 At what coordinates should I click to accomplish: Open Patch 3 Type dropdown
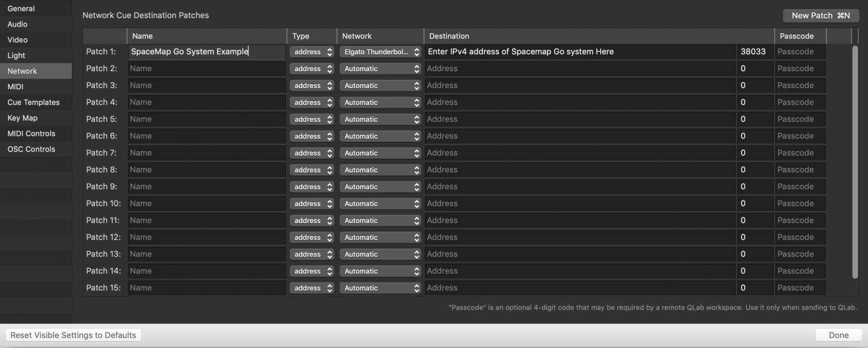point(312,86)
